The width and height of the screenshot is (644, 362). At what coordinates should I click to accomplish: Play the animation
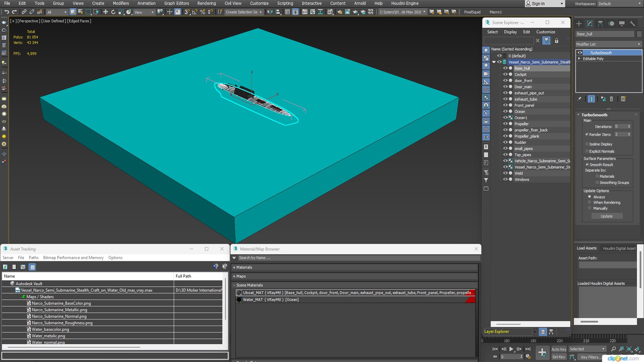[511, 349]
